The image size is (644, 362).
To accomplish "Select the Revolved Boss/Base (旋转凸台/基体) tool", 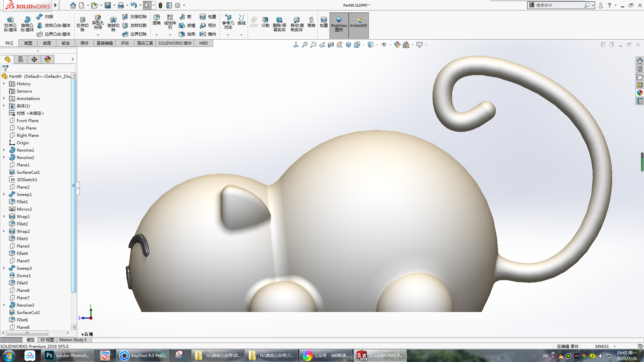I will 27,24.
